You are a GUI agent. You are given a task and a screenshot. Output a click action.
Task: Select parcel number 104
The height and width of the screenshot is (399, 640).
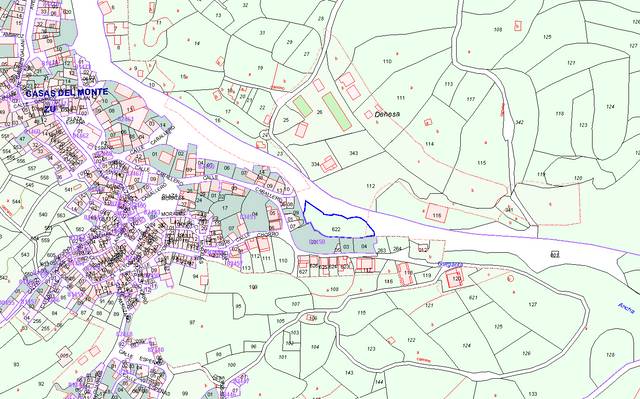(315, 347)
